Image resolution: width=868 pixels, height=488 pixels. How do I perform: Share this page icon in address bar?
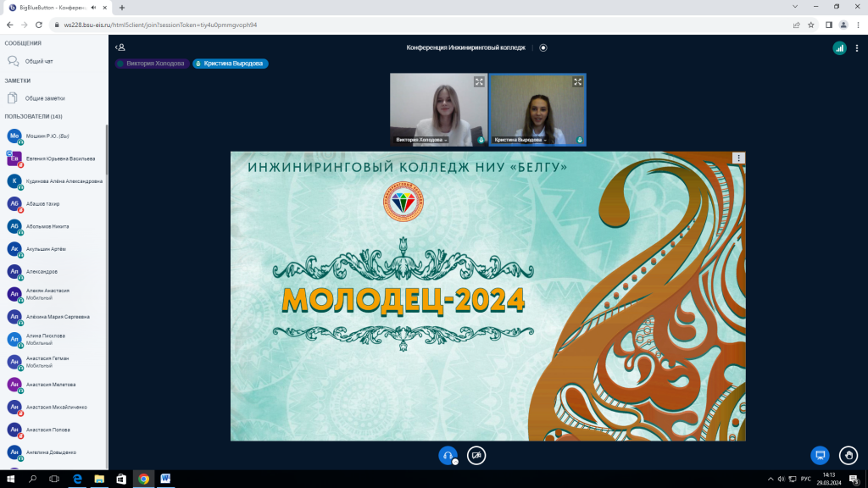pyautogui.click(x=797, y=25)
